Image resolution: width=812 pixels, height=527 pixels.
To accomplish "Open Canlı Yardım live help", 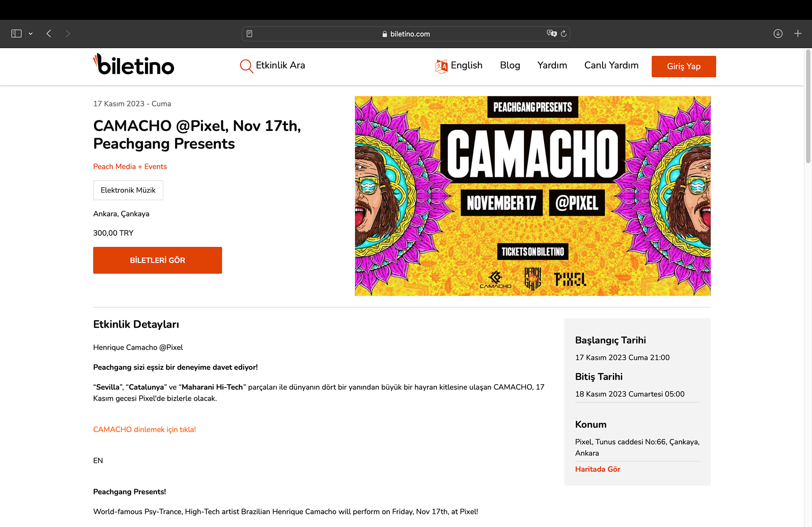I will [x=611, y=66].
